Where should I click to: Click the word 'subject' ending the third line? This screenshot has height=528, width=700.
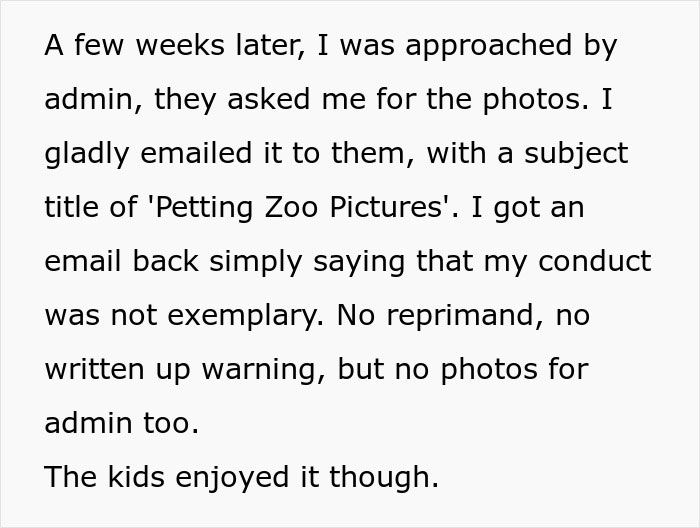[576, 154]
